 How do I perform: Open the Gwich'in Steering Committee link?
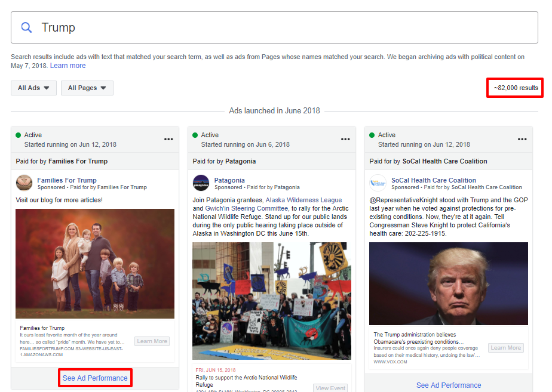point(246,208)
